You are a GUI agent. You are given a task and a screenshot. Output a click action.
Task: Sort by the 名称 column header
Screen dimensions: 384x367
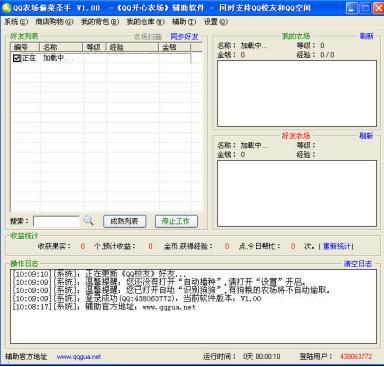click(x=61, y=47)
